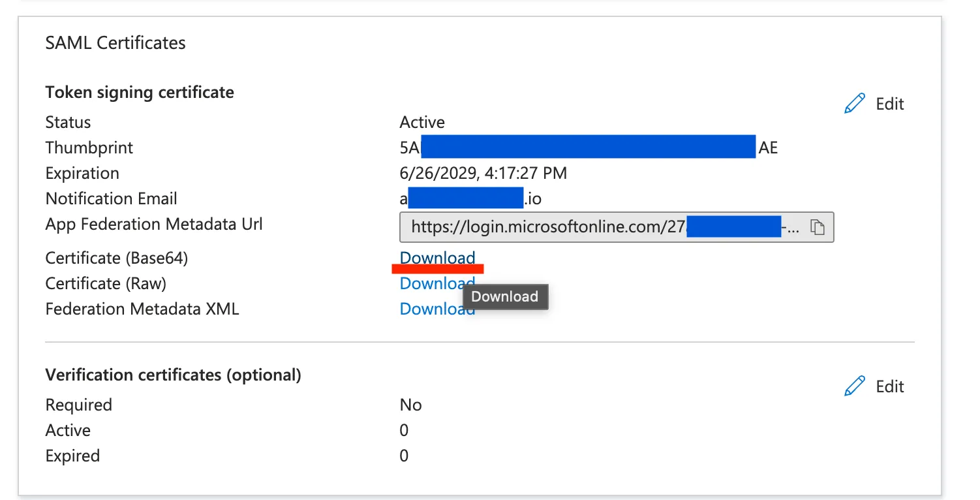Click the Status label
980x500 pixels.
pos(68,122)
